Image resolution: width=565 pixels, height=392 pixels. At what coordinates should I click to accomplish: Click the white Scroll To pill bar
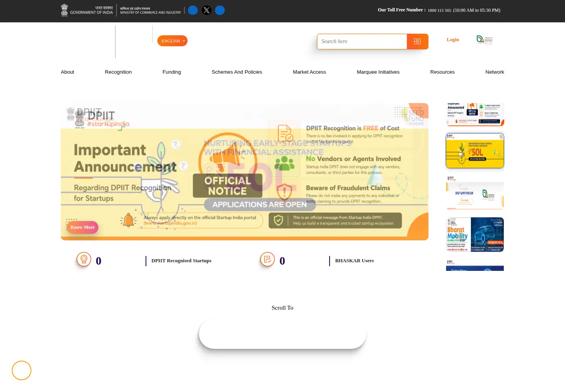tap(282, 334)
